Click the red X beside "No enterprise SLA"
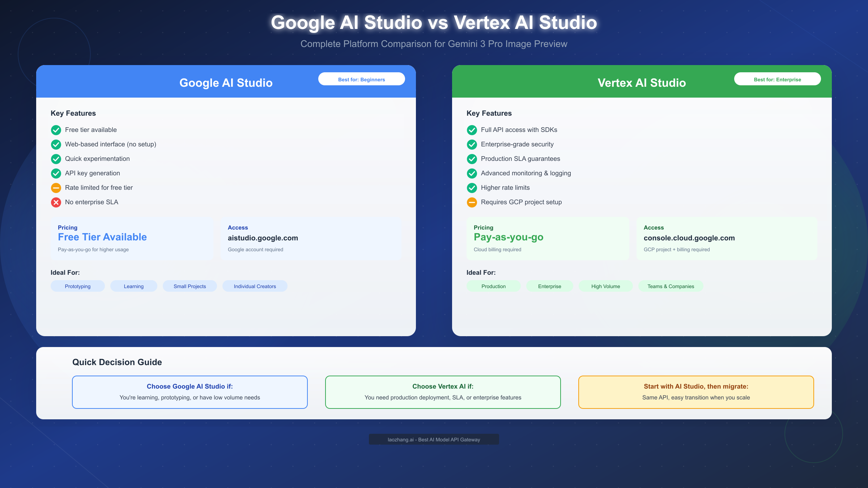 click(x=56, y=202)
